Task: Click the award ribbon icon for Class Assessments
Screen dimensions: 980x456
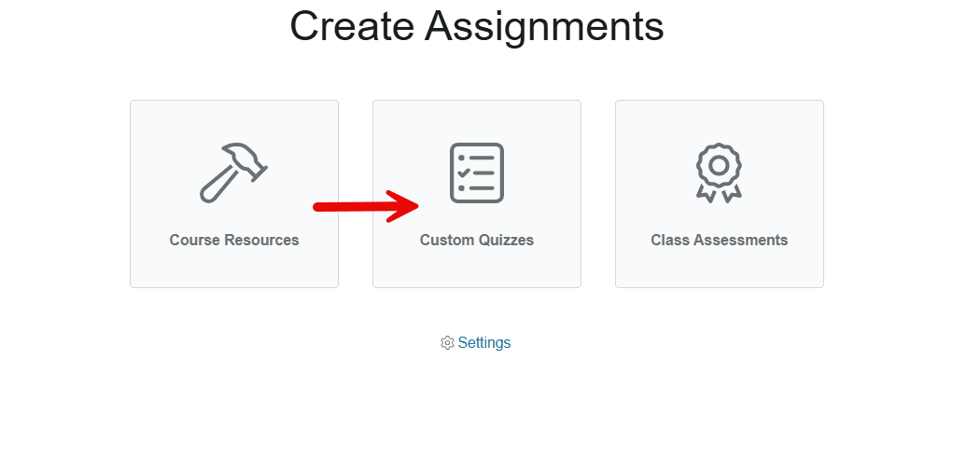Action: 719,173
